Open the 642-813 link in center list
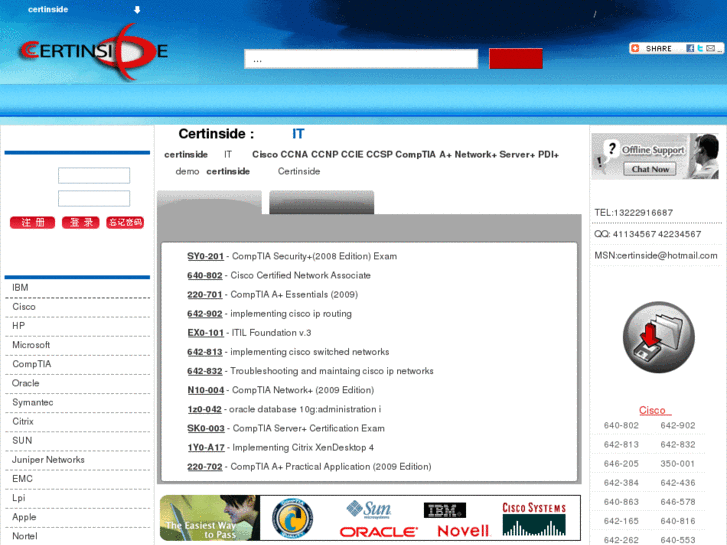The height and width of the screenshot is (545, 727). 204,352
